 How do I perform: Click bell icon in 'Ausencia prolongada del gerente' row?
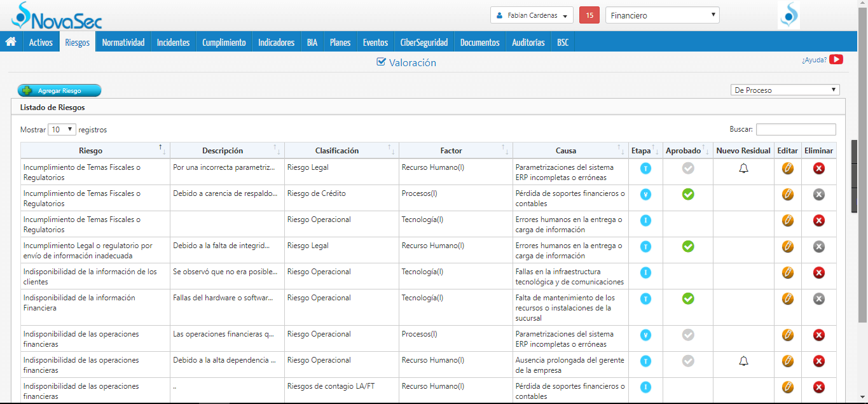coord(743,361)
